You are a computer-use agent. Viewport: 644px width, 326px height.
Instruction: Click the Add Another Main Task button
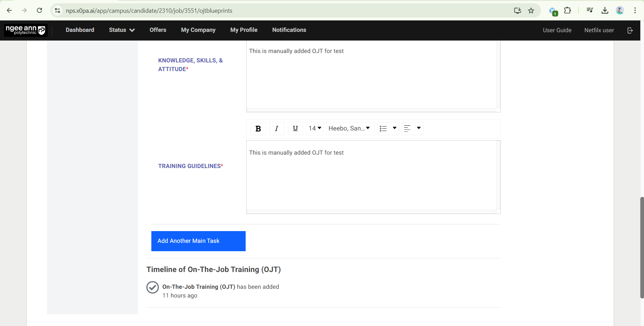[198, 241]
